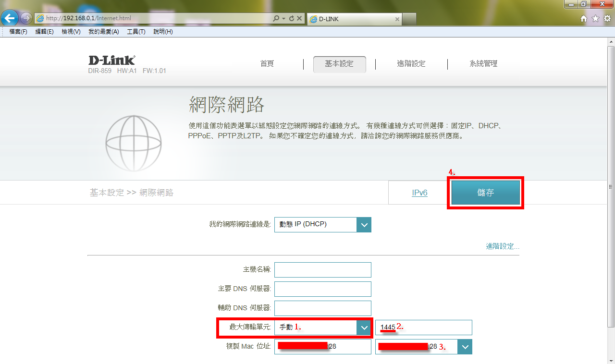Click the refresh icon in address bar

point(291,19)
